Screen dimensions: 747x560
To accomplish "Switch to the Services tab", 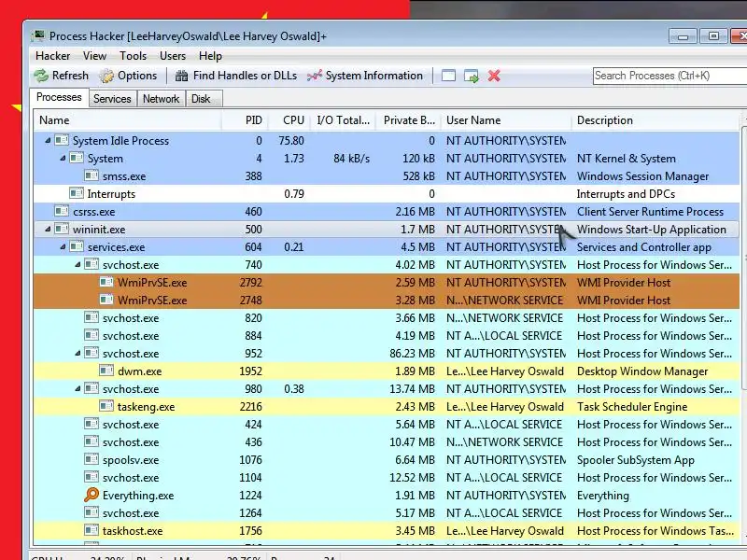I will pyautogui.click(x=112, y=99).
